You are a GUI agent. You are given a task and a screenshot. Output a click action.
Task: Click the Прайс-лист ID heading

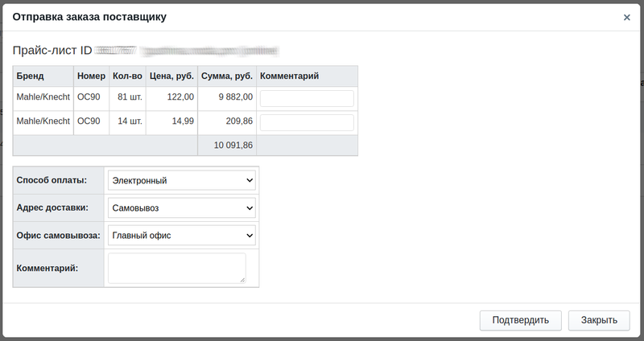point(52,51)
